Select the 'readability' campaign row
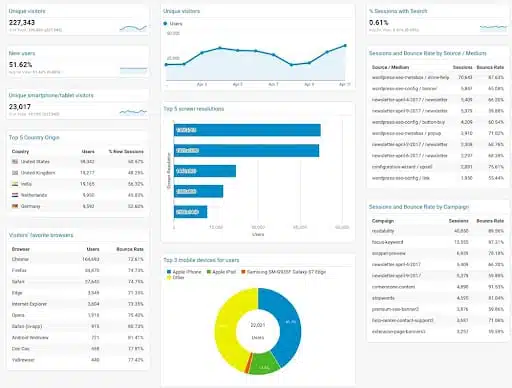 (438, 231)
